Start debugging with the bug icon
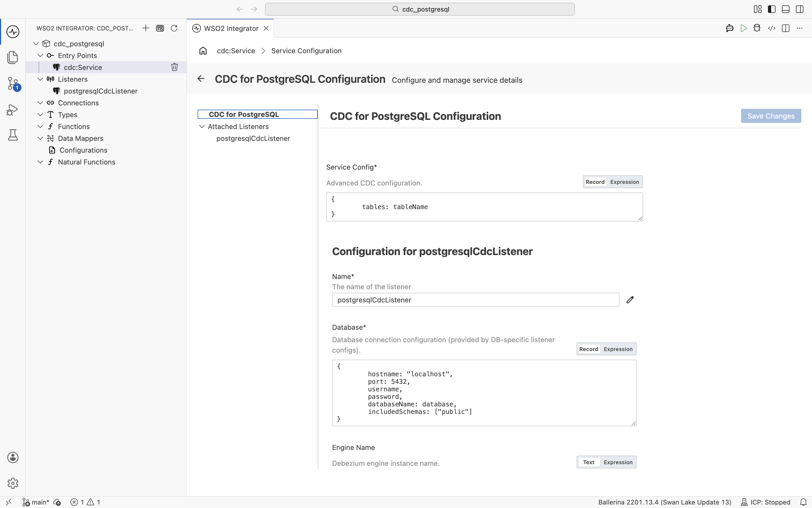 tap(757, 28)
